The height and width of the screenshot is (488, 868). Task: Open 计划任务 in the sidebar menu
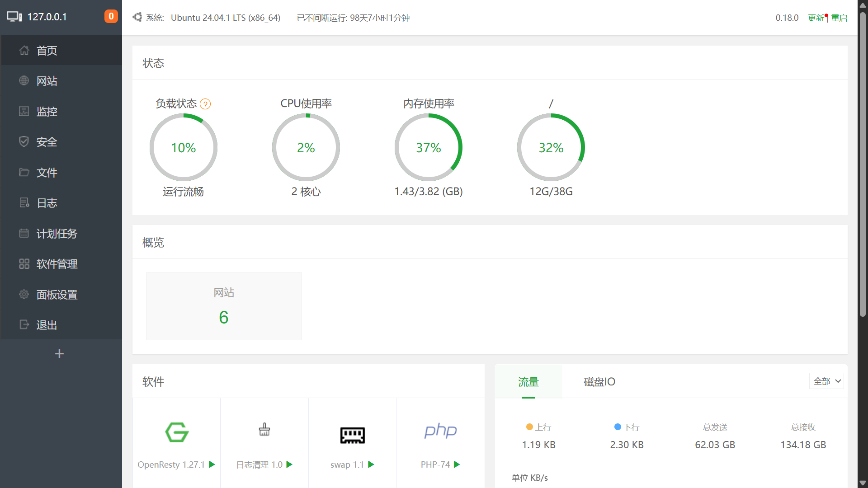coord(57,234)
